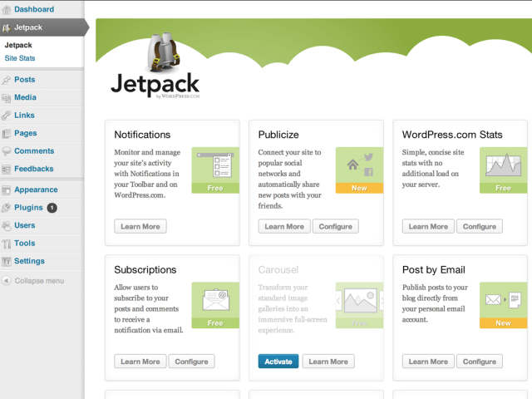Open the Tools menu
Image resolution: width=532 pixels, height=399 pixels.
pyautogui.click(x=24, y=244)
